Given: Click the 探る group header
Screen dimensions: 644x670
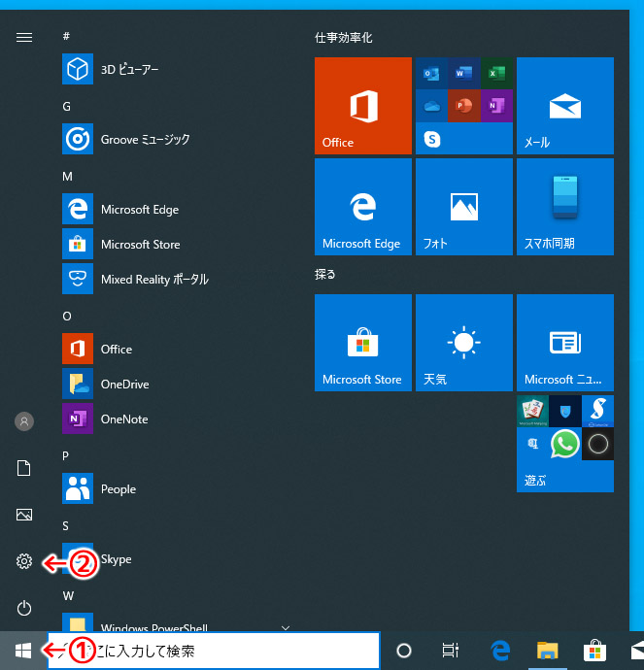Looking at the screenshot, I should pyautogui.click(x=324, y=274).
